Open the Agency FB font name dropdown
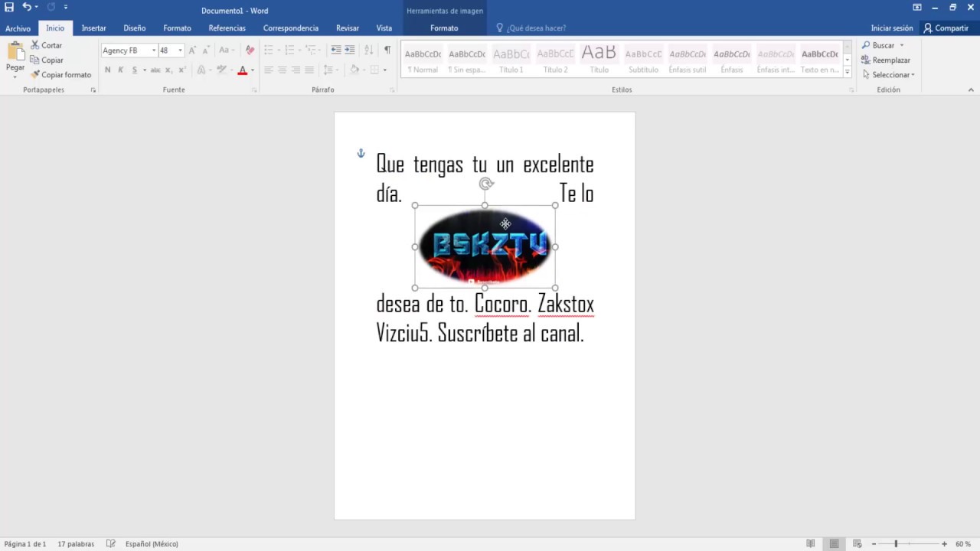Viewport: 980px width, 551px height. (153, 51)
